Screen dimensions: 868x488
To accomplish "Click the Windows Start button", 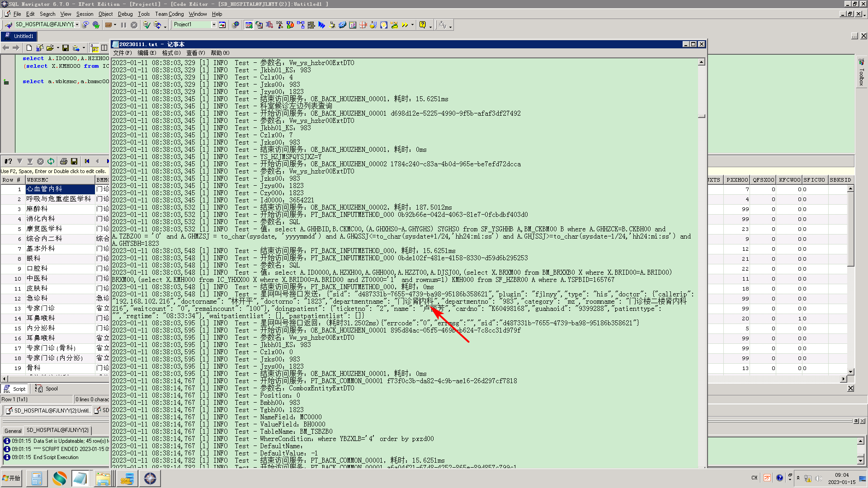I will (11, 478).
